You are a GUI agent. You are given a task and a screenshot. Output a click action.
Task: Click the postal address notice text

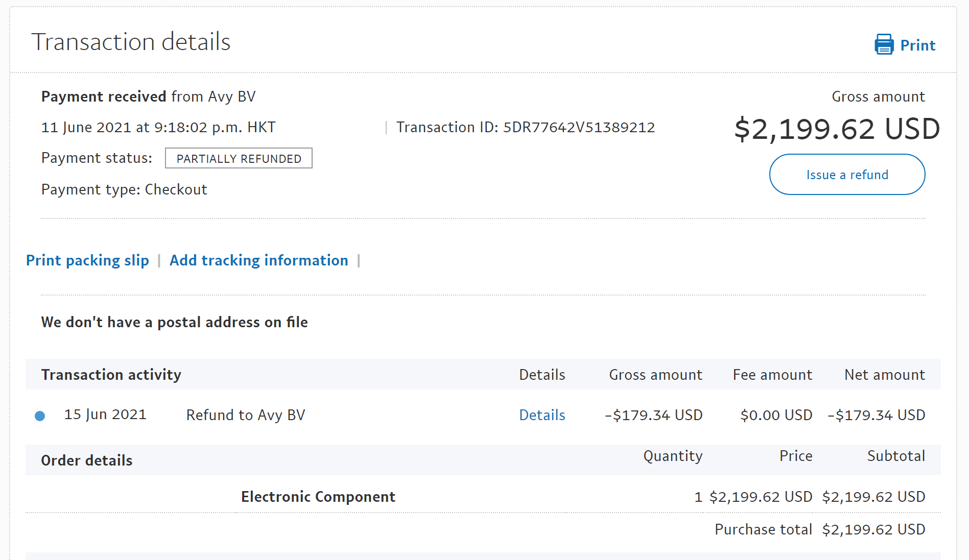pyautogui.click(x=174, y=322)
